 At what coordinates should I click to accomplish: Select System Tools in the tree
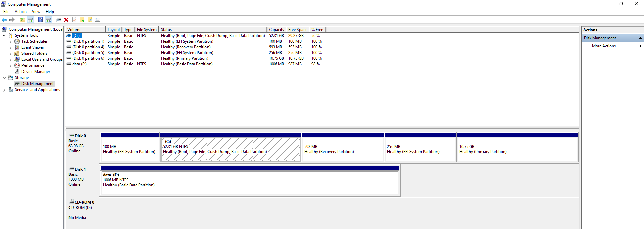(x=27, y=35)
